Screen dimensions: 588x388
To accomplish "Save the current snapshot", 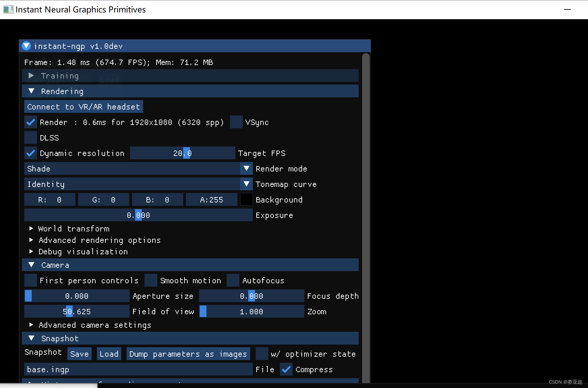I will [79, 354].
